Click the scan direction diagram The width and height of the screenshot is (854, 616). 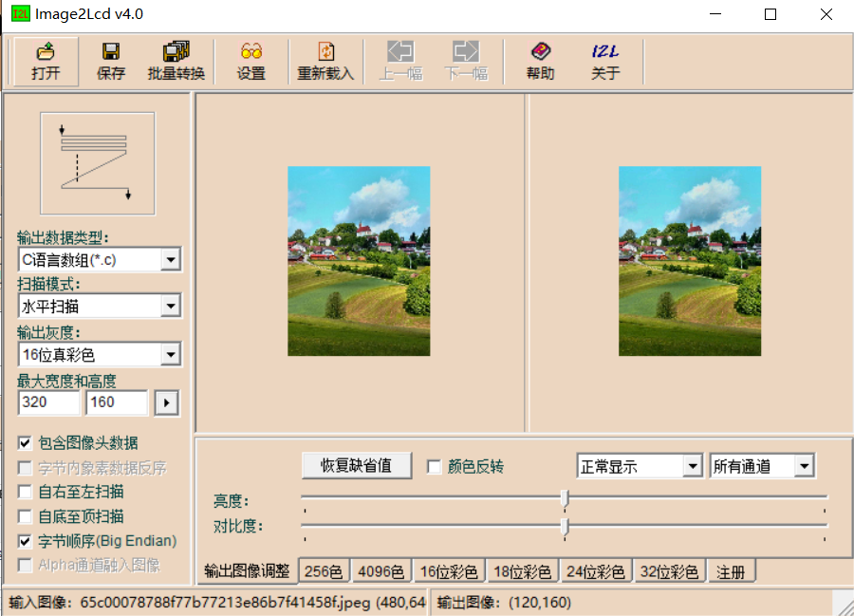tap(98, 163)
